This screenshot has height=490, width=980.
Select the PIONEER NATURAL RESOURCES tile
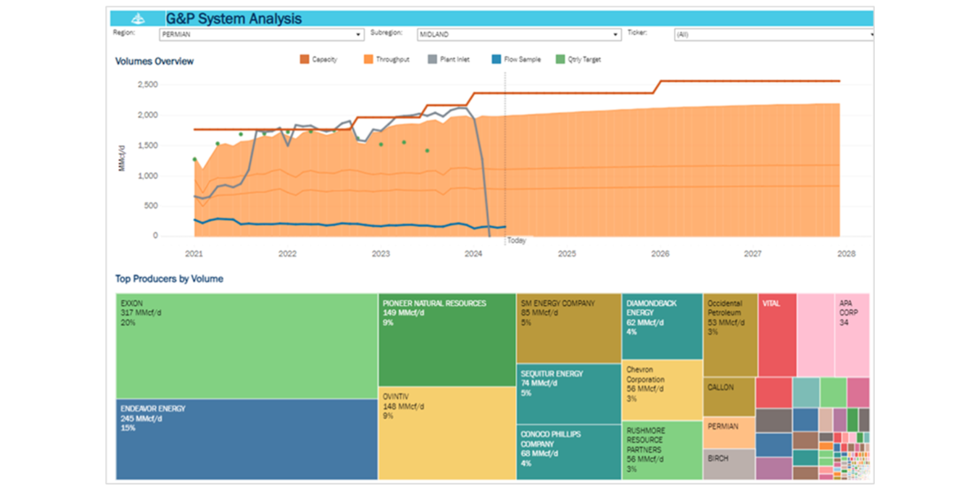click(447, 340)
